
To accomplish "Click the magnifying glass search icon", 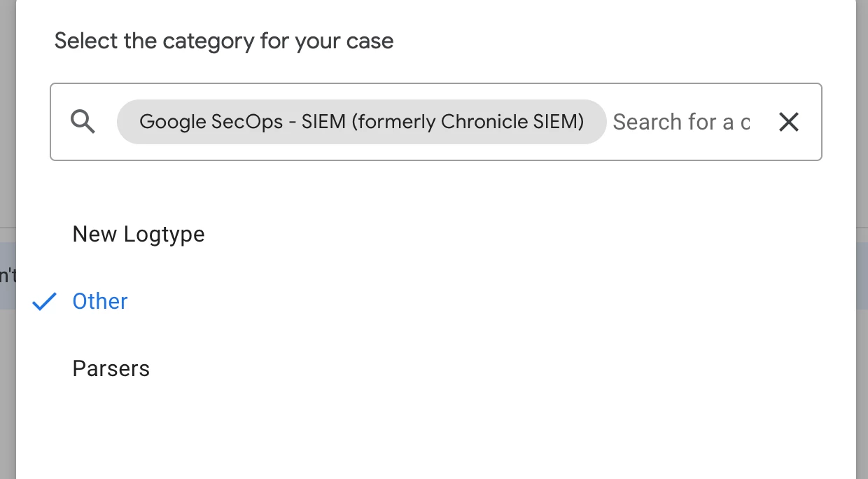I will point(83,122).
